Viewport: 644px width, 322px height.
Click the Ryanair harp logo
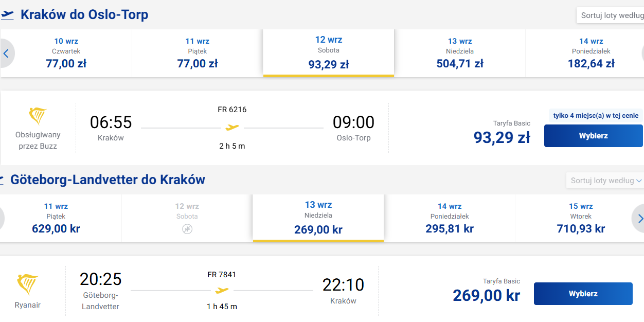coord(28,284)
